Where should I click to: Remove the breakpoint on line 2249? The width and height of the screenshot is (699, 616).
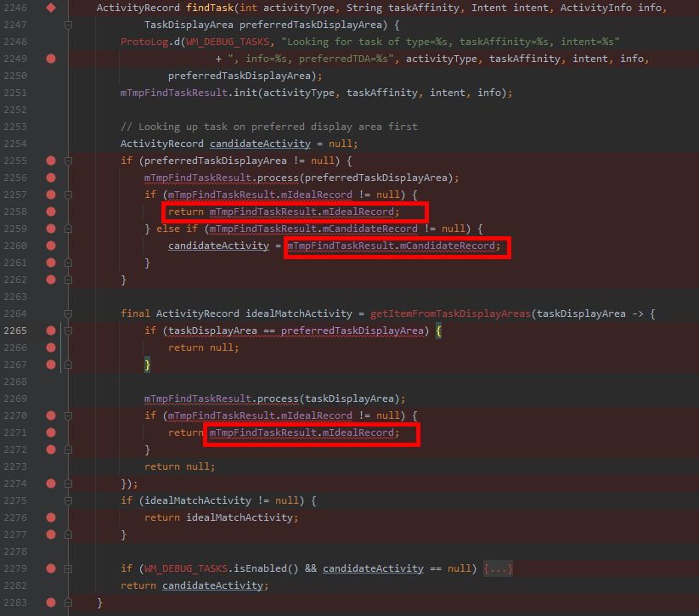pos(51,59)
